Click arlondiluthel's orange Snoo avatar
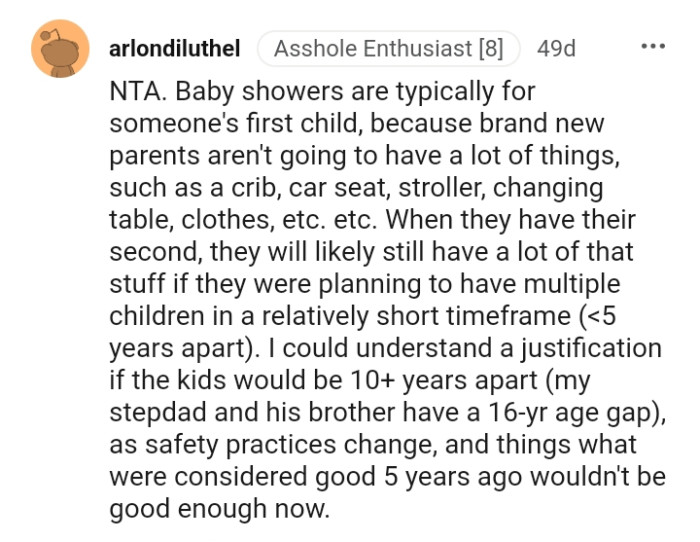 click(61, 49)
